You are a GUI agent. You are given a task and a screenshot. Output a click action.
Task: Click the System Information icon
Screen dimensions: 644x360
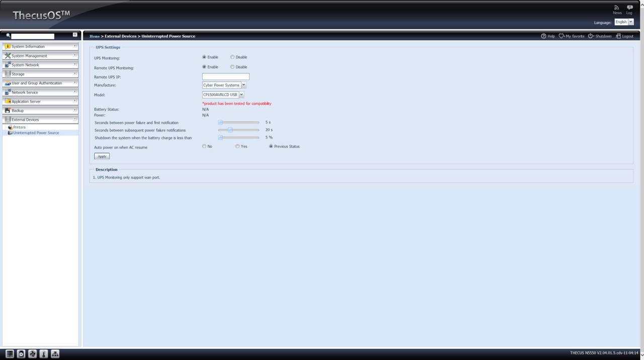pos(8,46)
